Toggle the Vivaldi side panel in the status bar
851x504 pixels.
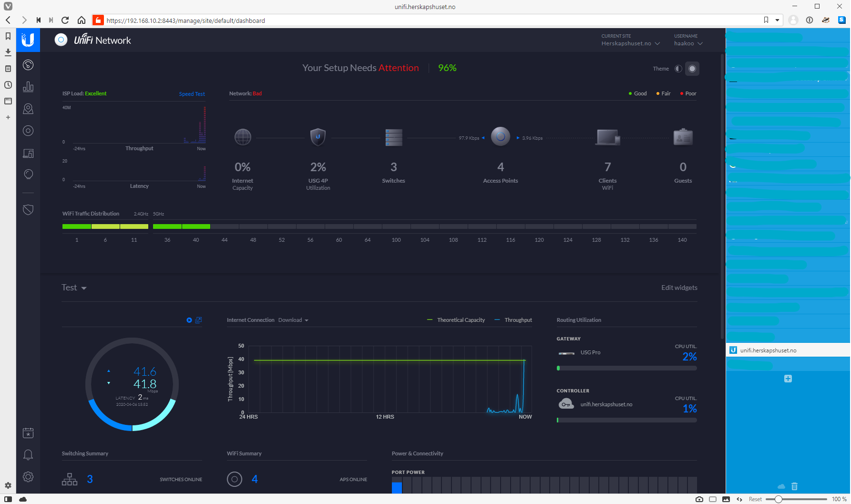point(8,499)
